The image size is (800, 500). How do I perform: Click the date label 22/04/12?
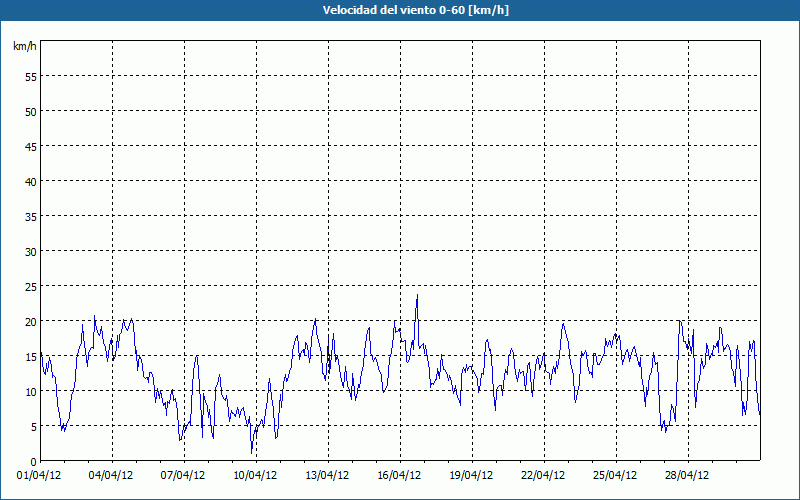543,476
